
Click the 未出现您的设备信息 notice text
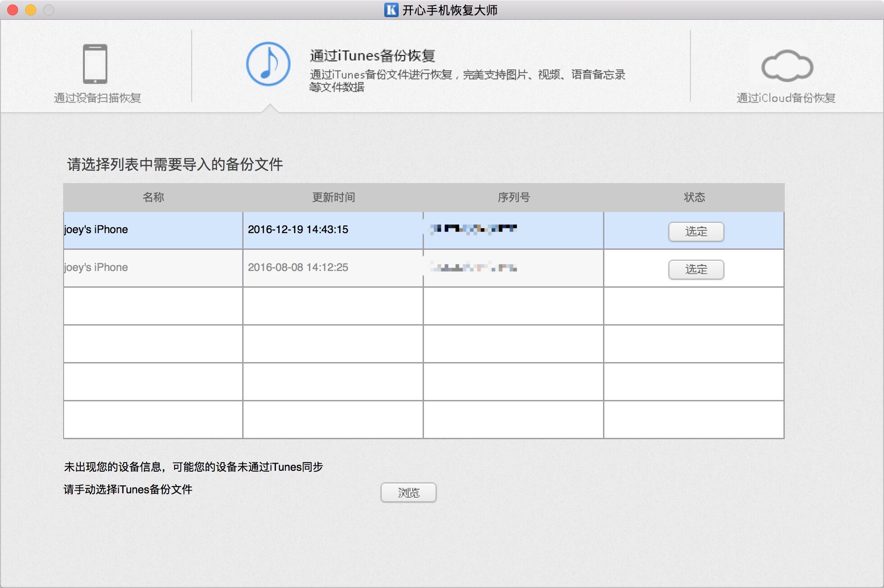(193, 467)
